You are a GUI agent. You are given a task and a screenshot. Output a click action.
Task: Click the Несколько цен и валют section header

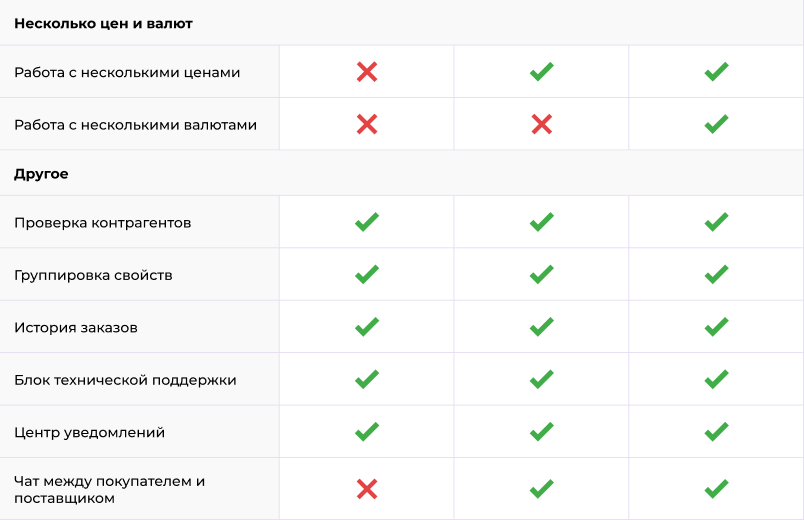pyautogui.click(x=103, y=23)
